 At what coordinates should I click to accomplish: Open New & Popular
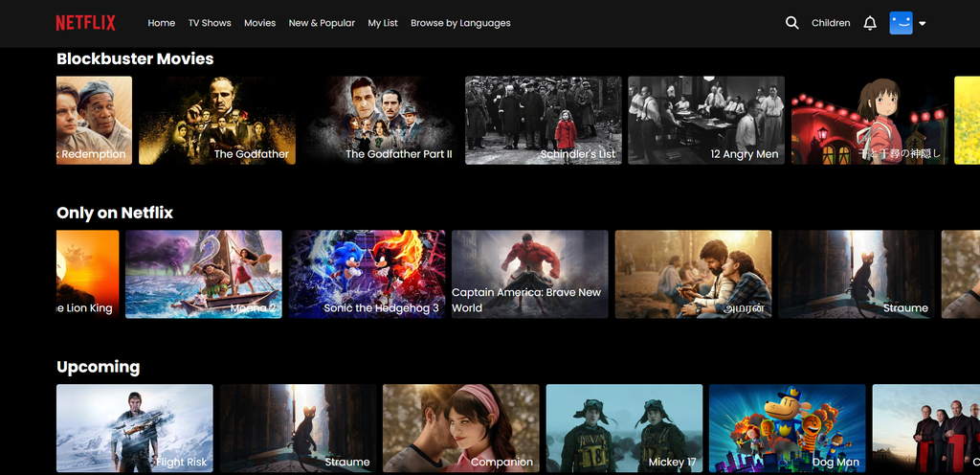pos(322,23)
